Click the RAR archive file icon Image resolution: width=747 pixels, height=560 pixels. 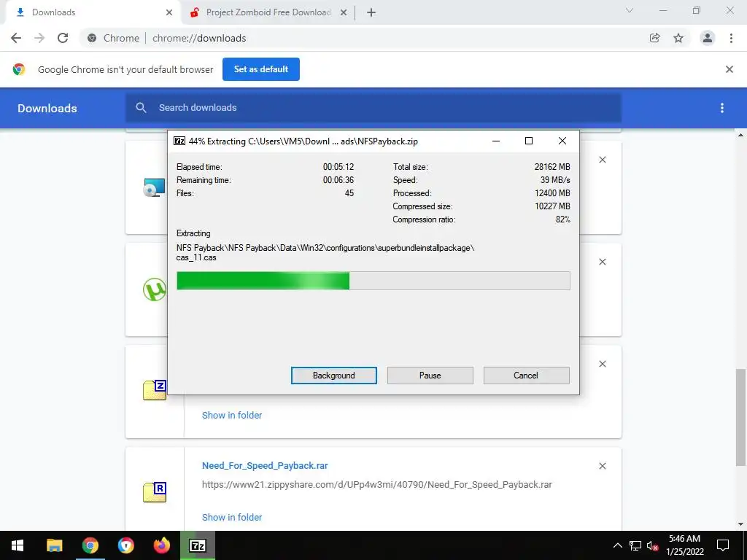155,492
